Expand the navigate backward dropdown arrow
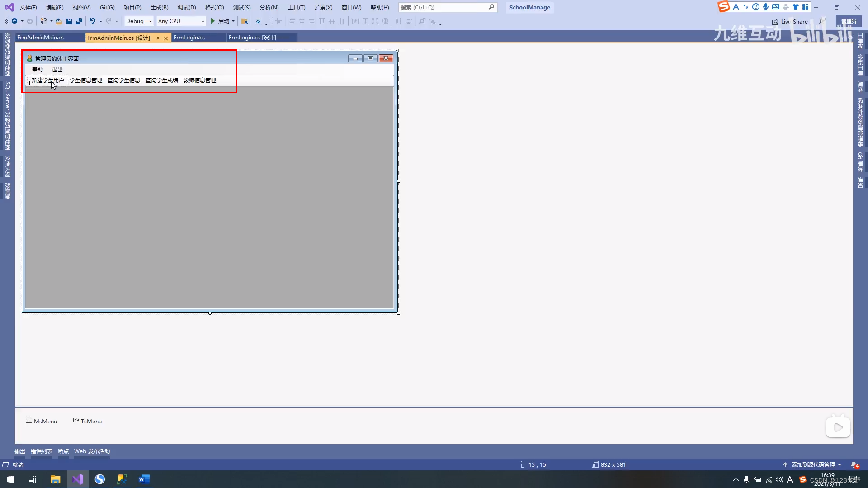868x488 pixels. [22, 21]
